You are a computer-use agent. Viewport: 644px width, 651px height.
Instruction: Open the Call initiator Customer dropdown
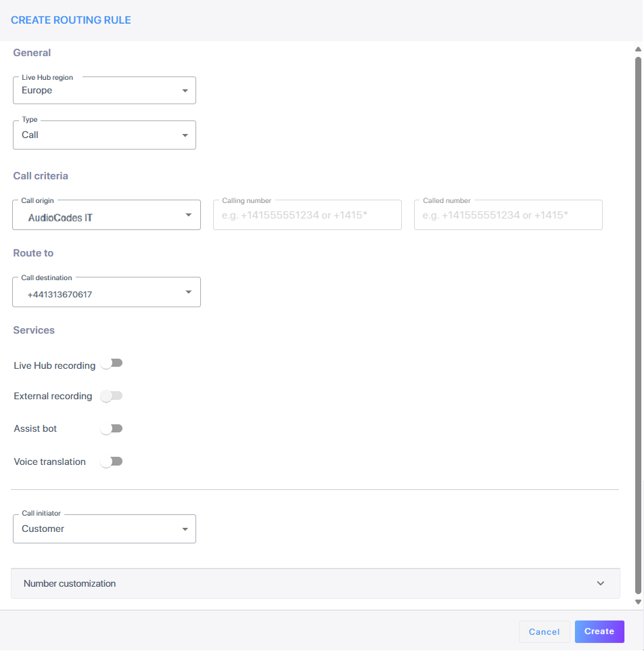click(104, 529)
